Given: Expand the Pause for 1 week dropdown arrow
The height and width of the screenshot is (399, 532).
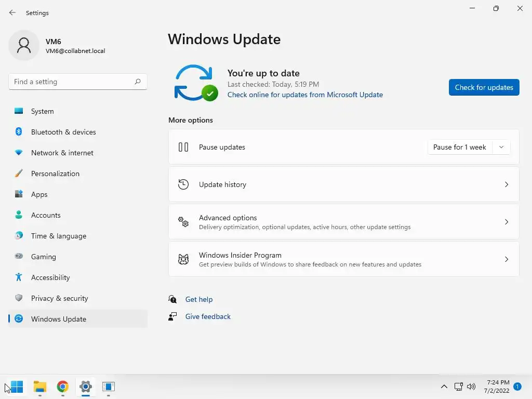Looking at the screenshot, I should point(501,147).
